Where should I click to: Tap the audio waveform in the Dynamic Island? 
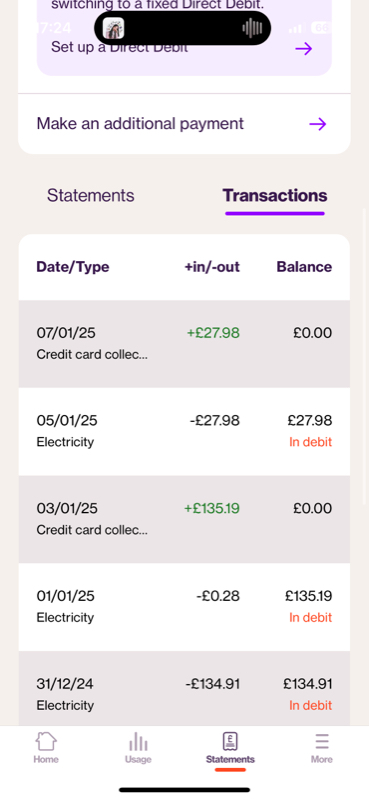(252, 28)
